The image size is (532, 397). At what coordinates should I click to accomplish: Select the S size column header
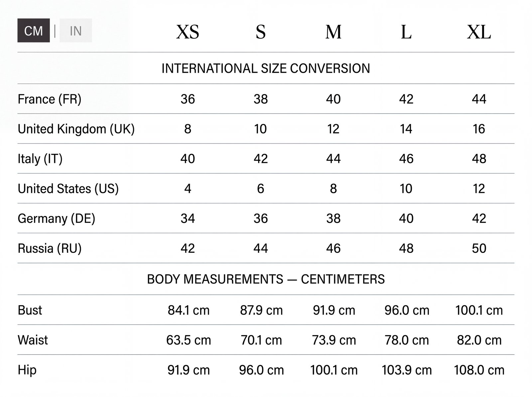(x=261, y=32)
